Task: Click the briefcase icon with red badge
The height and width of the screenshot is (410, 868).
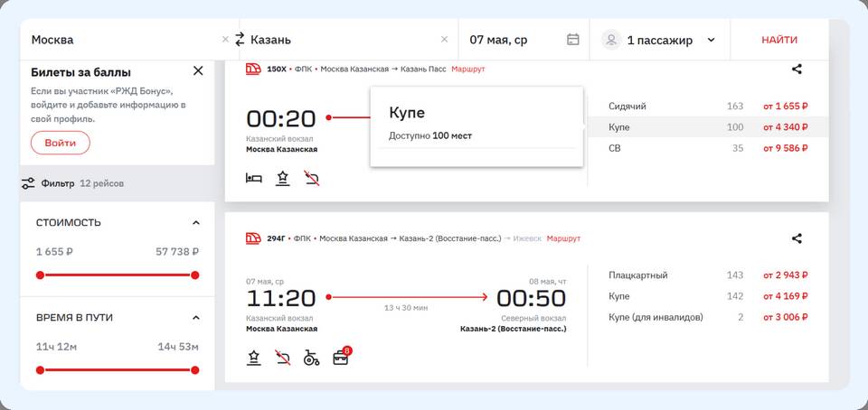Action: tap(341, 357)
